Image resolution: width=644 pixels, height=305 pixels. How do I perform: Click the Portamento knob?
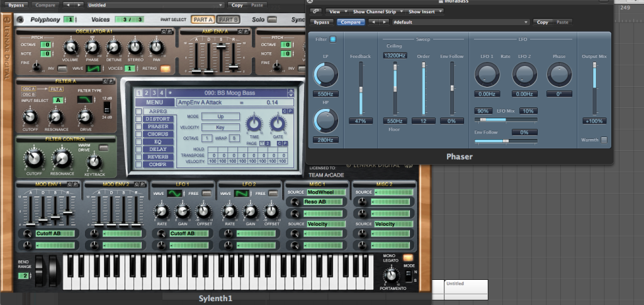[392, 275]
